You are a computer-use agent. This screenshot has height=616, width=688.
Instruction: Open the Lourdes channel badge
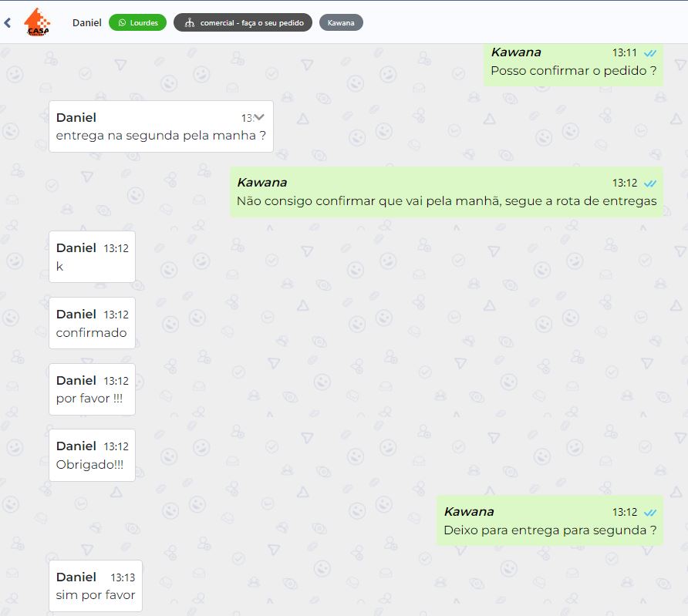coord(137,23)
